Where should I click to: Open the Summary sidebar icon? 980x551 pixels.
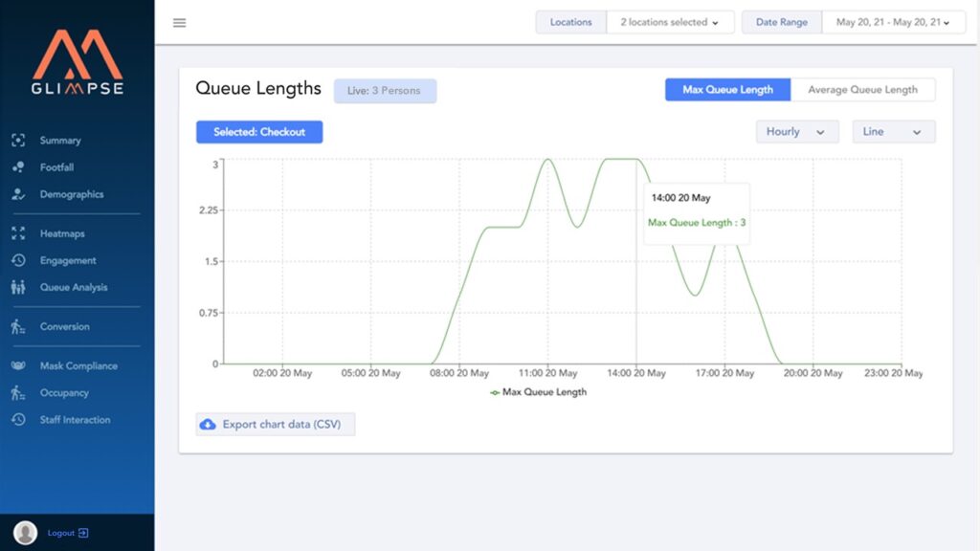[18, 141]
